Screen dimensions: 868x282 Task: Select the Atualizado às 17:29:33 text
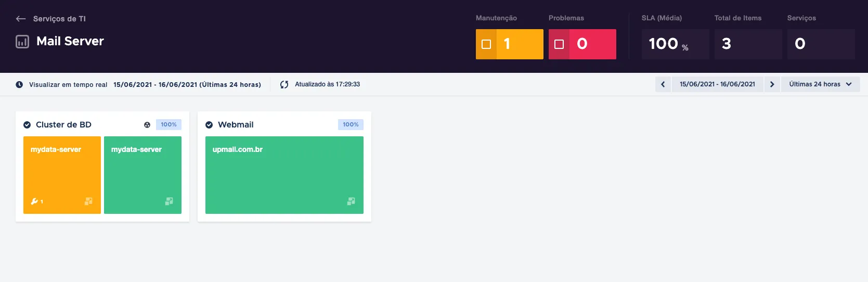click(328, 84)
